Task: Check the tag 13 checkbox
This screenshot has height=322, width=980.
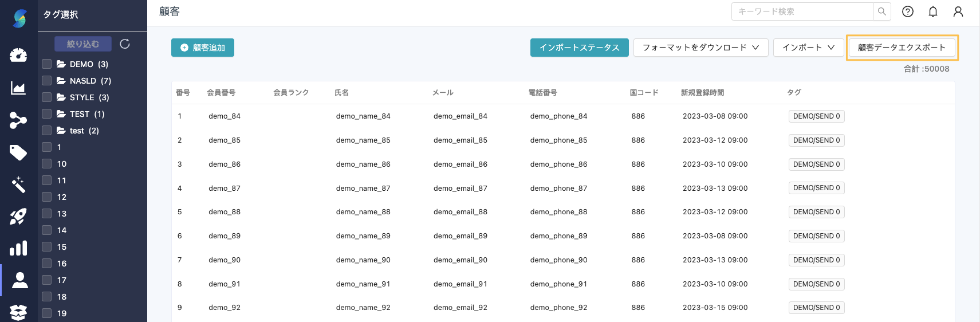Action: tap(47, 214)
